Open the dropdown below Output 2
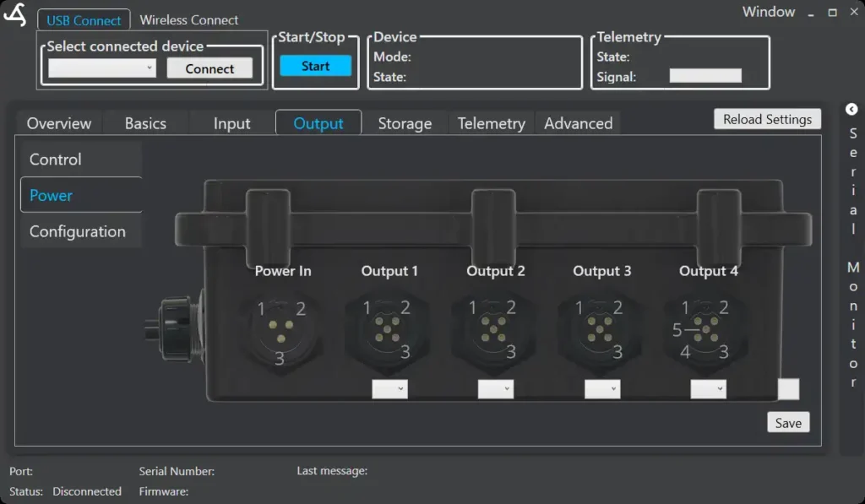 [x=495, y=388]
